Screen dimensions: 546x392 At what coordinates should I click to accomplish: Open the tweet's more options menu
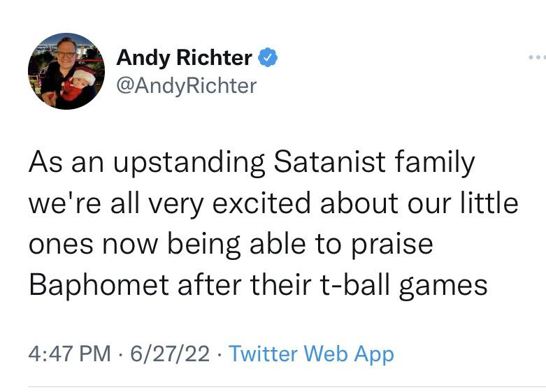tap(535, 57)
